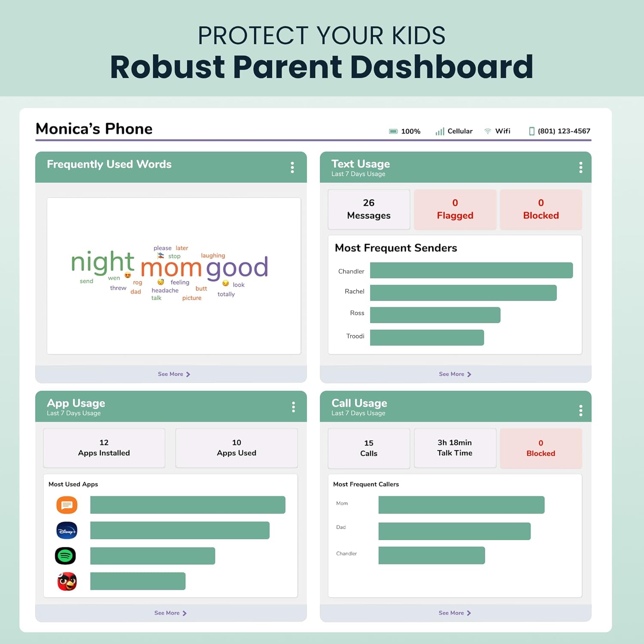Click the orange Messages app icon
The image size is (644, 644).
coord(67,505)
